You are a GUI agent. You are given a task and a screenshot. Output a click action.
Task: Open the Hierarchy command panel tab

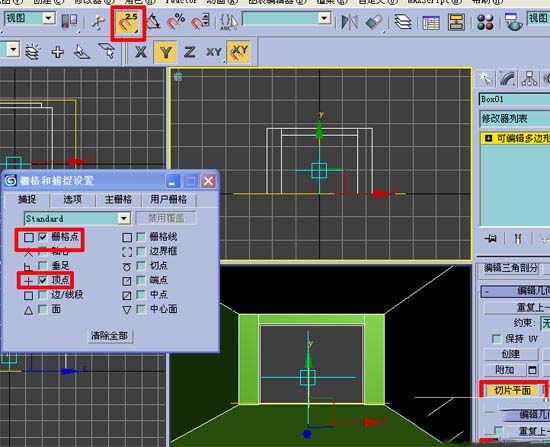click(529, 79)
